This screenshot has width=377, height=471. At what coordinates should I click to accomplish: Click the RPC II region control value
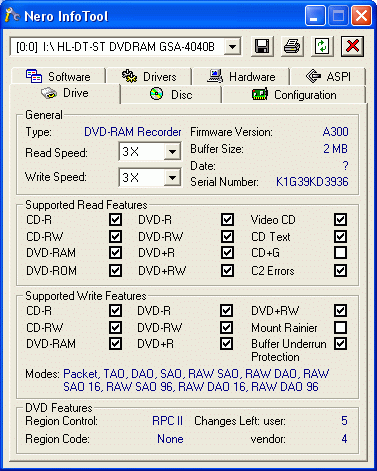(167, 421)
